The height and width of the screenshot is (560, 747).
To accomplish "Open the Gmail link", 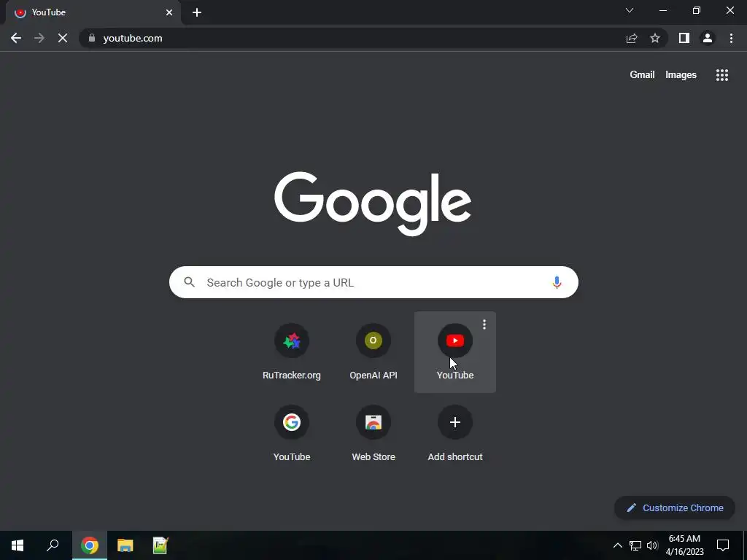I will pyautogui.click(x=642, y=75).
